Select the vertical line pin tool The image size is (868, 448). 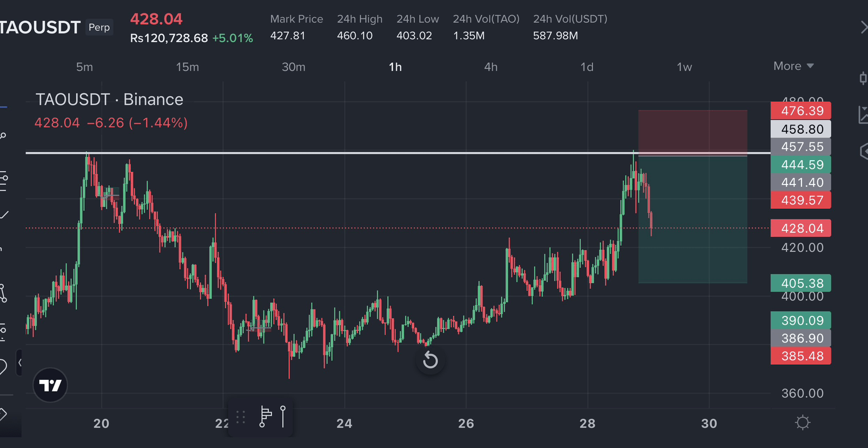[x=283, y=417]
